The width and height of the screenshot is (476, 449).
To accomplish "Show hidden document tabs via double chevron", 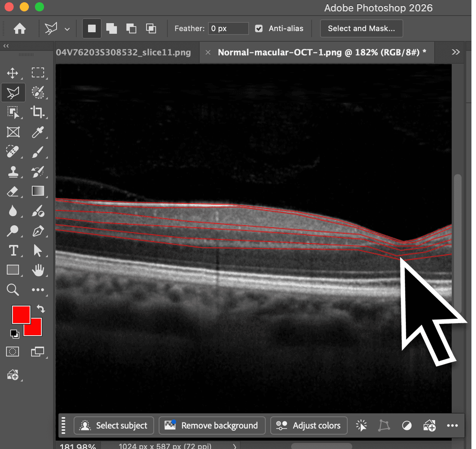I will pyautogui.click(x=456, y=52).
